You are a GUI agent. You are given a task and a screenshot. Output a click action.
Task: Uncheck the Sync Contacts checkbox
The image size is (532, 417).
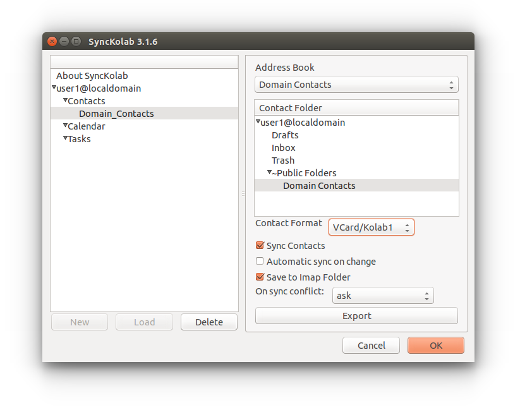[260, 246]
